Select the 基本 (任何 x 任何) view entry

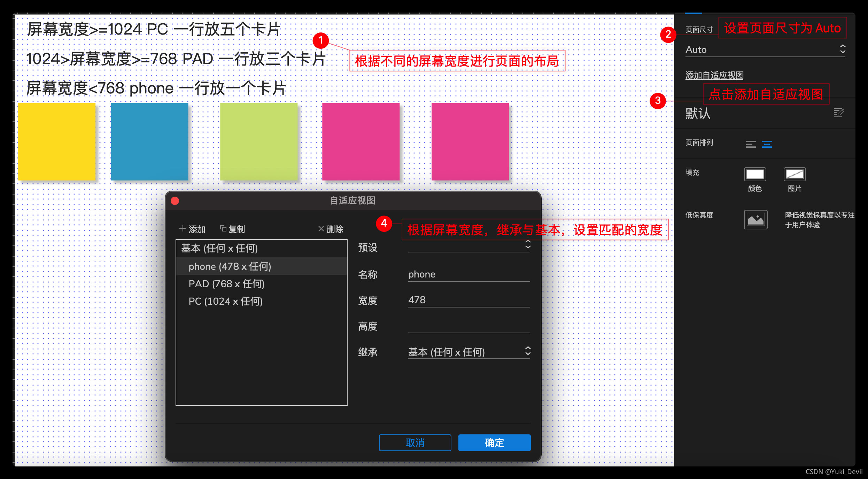219,248
